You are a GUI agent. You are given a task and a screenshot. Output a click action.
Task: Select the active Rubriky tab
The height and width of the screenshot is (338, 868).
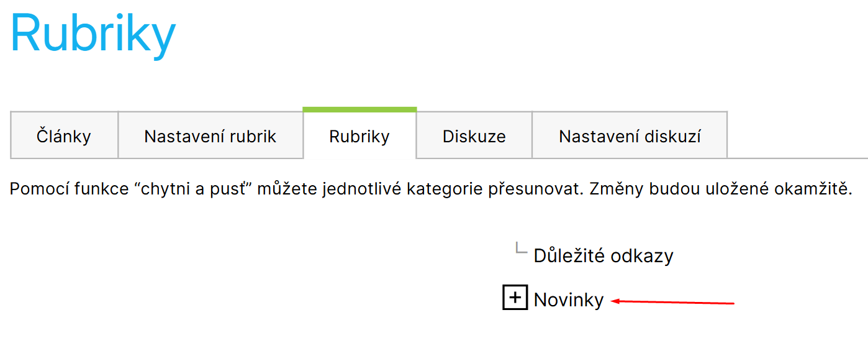click(359, 136)
